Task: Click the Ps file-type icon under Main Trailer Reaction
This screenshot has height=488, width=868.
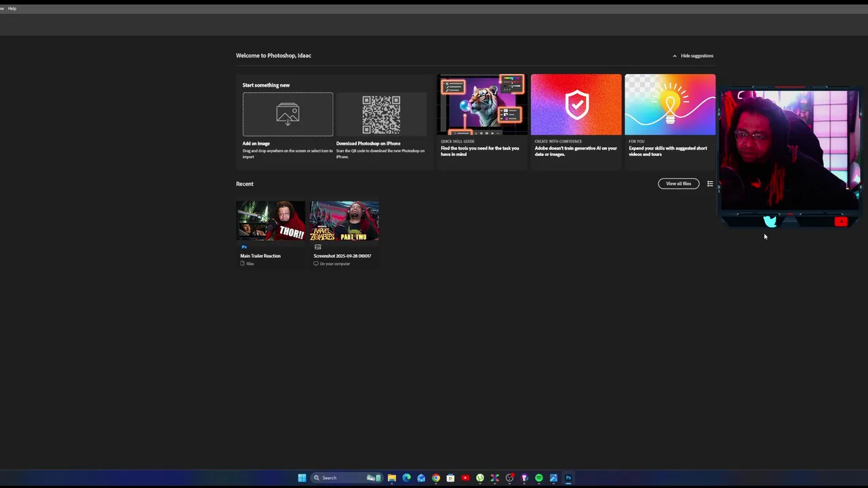Action: tap(244, 247)
